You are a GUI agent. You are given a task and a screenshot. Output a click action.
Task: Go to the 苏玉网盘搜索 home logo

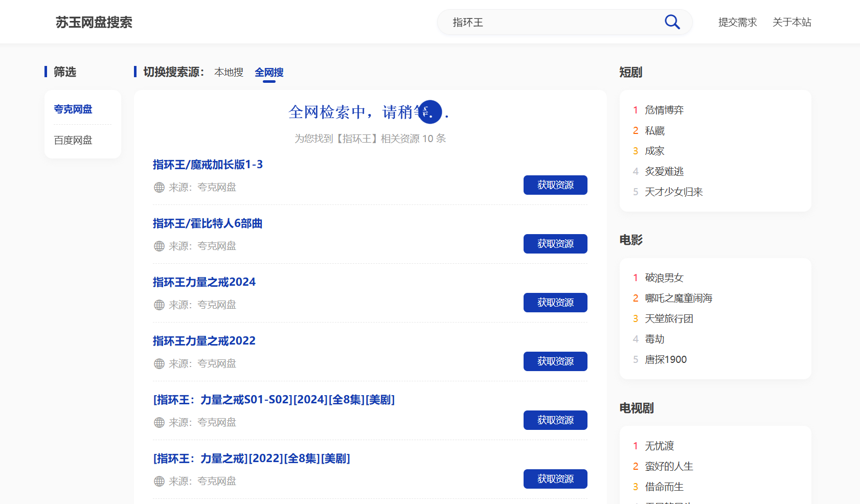pos(94,22)
